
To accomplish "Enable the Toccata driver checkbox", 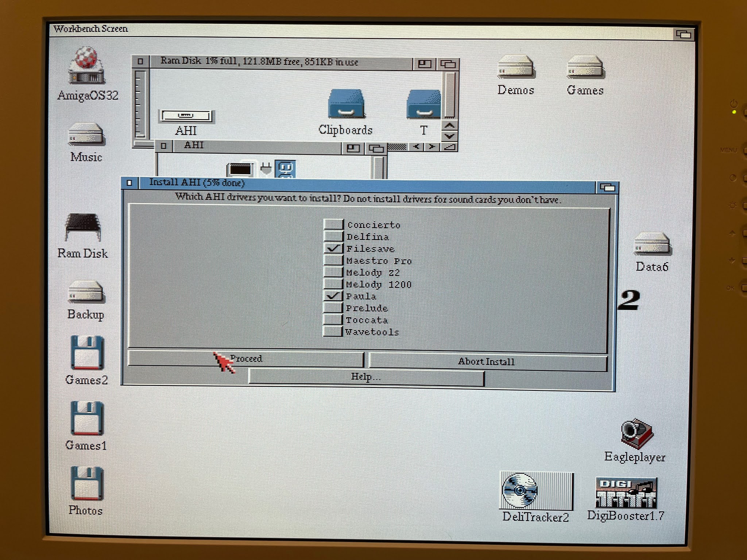I will (333, 320).
